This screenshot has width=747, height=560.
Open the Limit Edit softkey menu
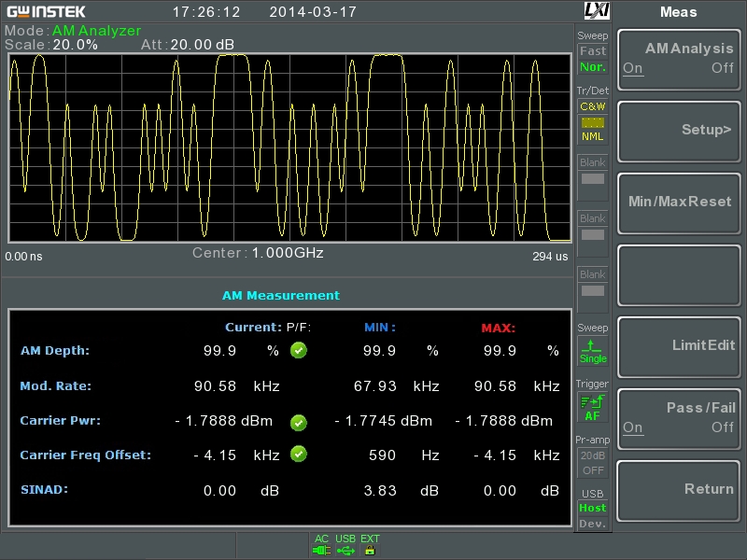point(679,347)
